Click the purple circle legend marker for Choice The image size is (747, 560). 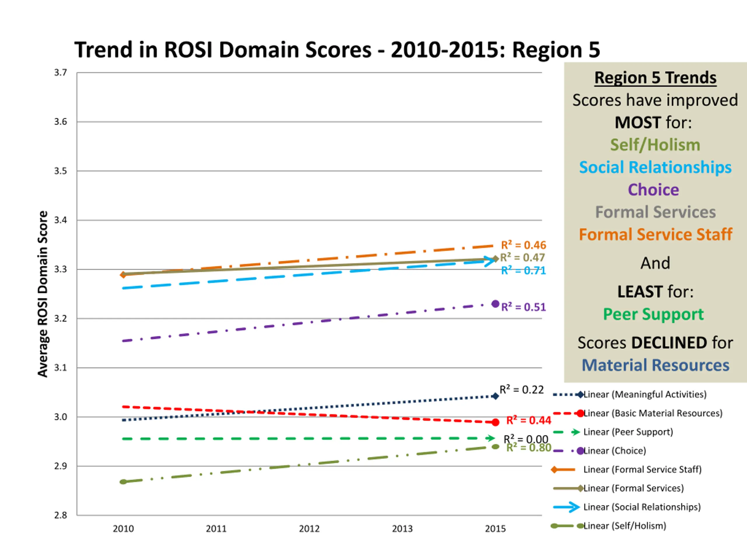click(580, 451)
